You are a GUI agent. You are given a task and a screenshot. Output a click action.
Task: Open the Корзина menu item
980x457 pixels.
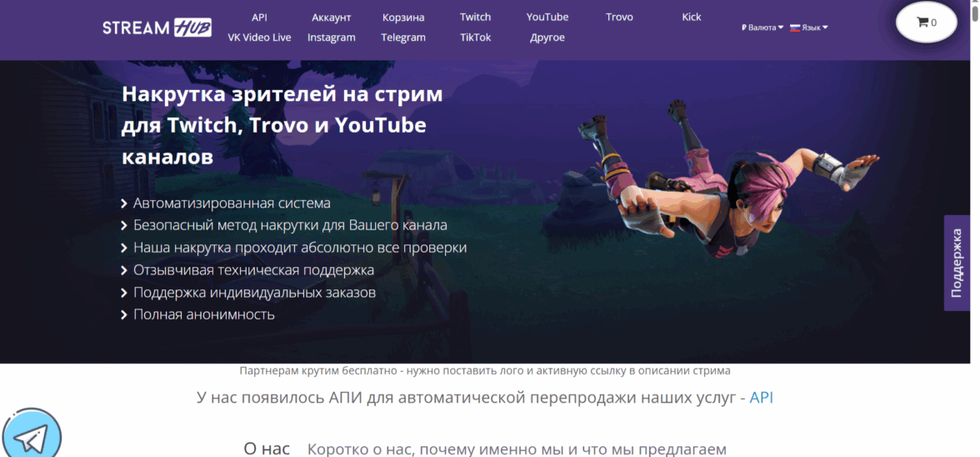coord(403,17)
